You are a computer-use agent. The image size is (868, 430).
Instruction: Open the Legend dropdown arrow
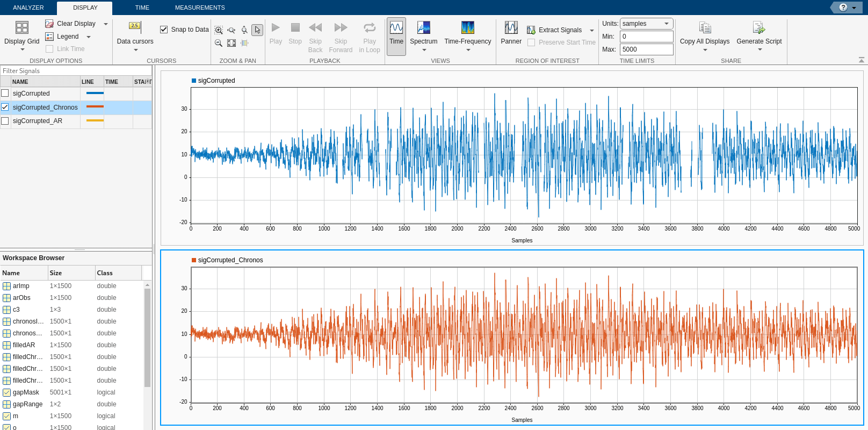pyautogui.click(x=89, y=37)
